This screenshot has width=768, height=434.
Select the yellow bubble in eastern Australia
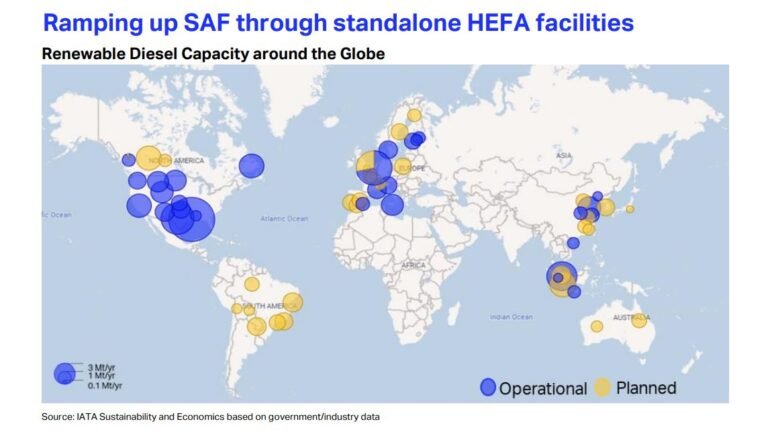639,321
